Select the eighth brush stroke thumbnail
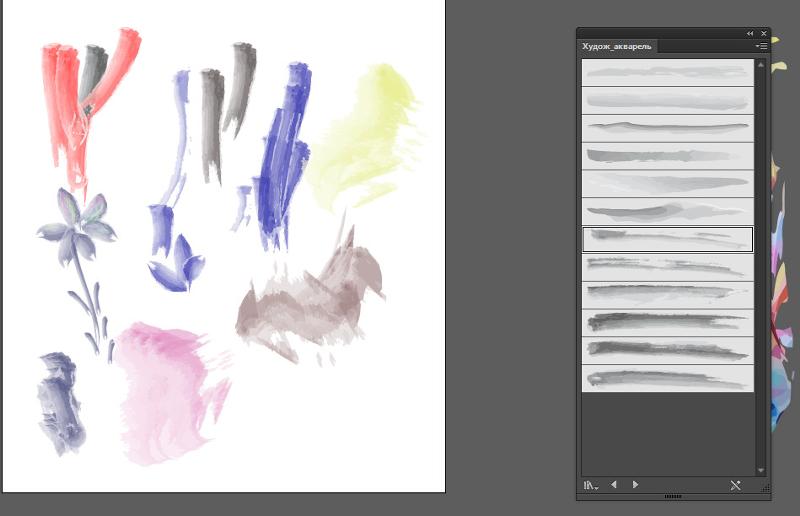Image resolution: width=800 pixels, height=516 pixels. (x=668, y=267)
